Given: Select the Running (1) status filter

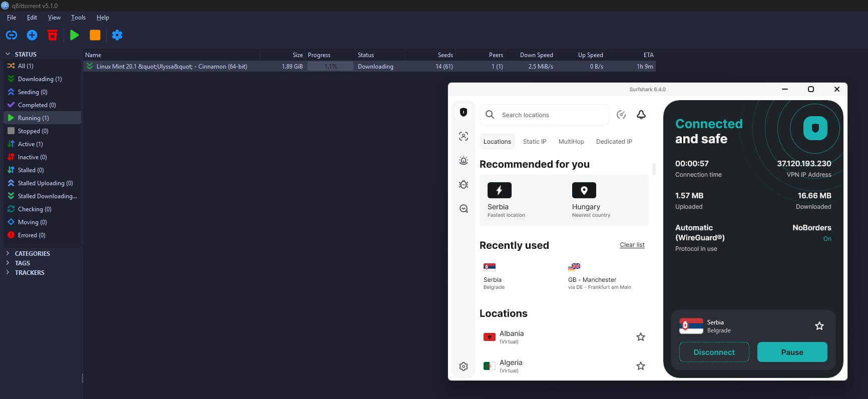Looking at the screenshot, I should click(x=42, y=118).
